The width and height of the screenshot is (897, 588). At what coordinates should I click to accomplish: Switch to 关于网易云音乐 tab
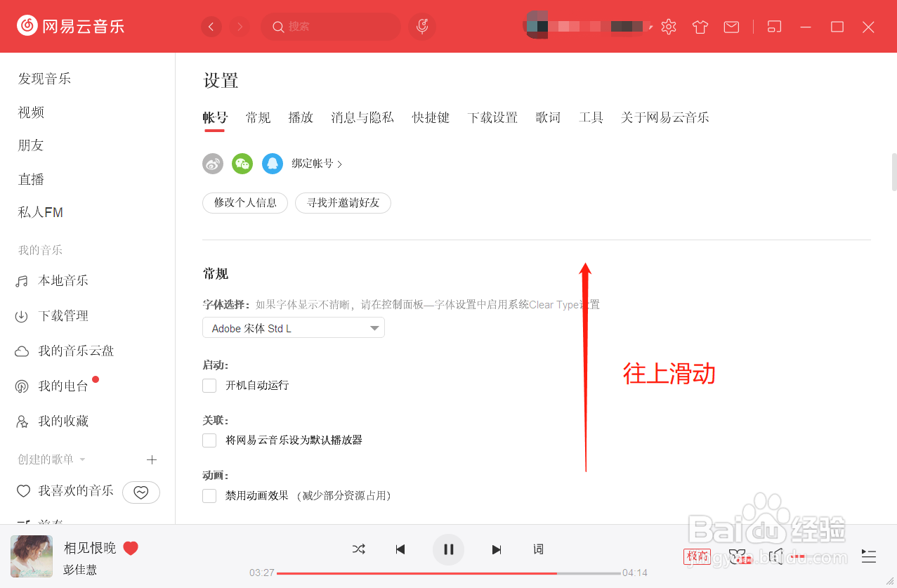[x=664, y=118]
